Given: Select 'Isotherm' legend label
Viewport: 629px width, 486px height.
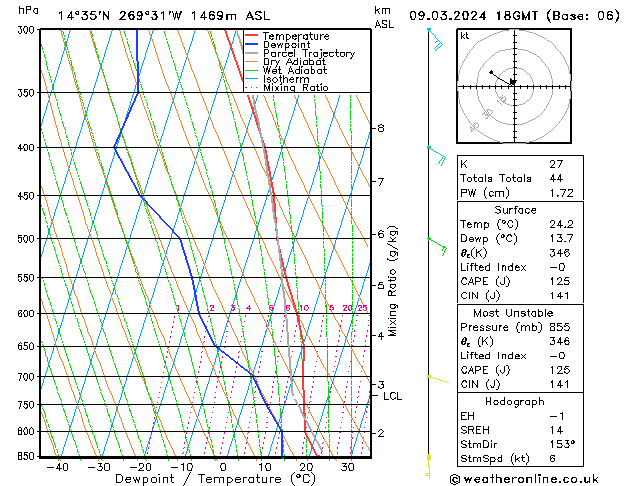Looking at the screenshot, I should point(286,79).
